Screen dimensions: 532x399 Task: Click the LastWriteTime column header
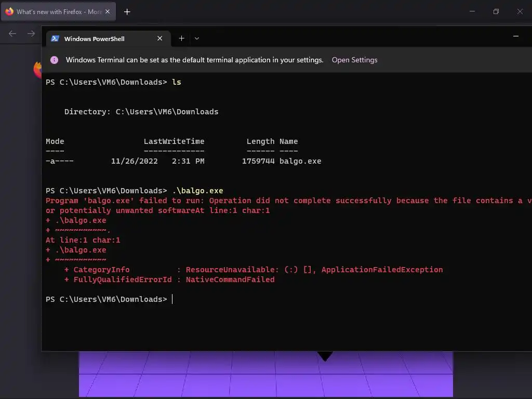point(174,141)
